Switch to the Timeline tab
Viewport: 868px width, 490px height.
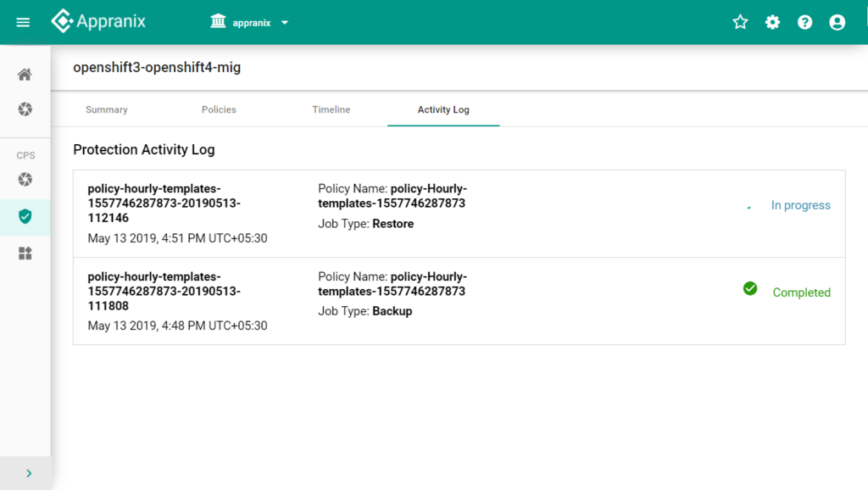[x=331, y=109]
